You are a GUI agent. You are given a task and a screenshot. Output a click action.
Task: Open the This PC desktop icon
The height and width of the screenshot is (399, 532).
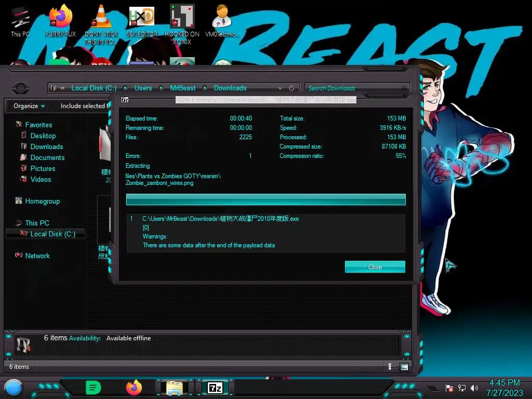pos(20,22)
